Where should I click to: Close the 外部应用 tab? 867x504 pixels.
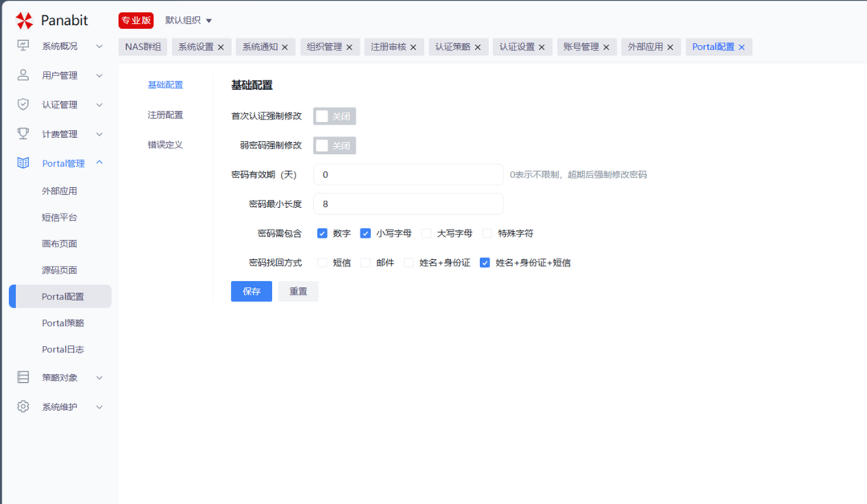click(670, 47)
